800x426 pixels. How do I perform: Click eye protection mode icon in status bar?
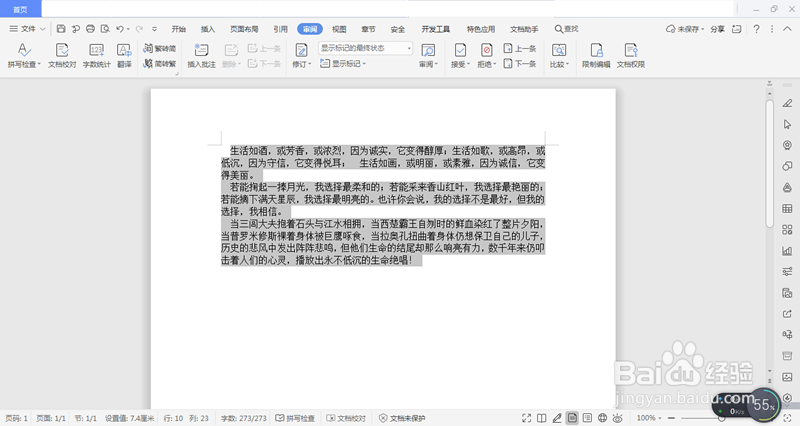[617, 418]
